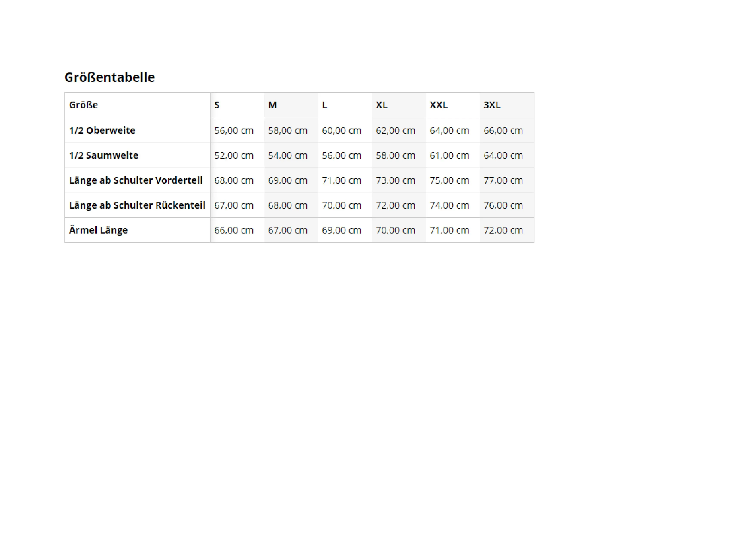Select Länge ab Schulter Rückenteil label
The image size is (756, 535).
click(137, 206)
